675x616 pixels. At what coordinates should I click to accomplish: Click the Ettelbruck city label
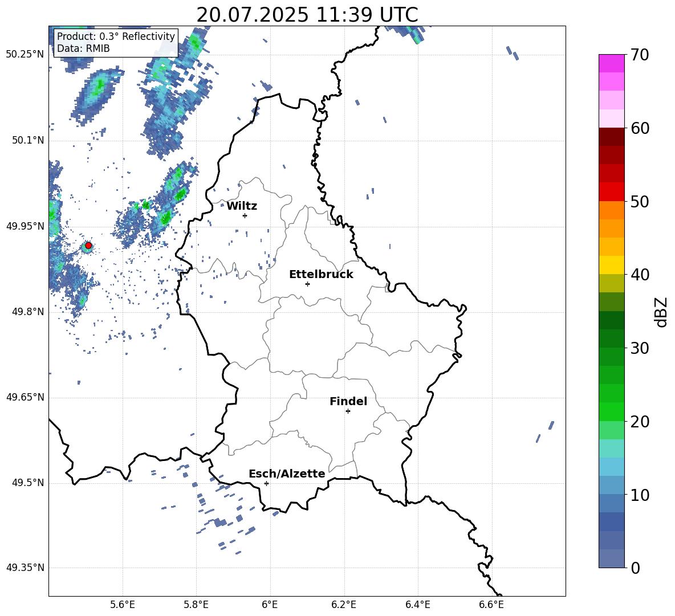tap(321, 275)
